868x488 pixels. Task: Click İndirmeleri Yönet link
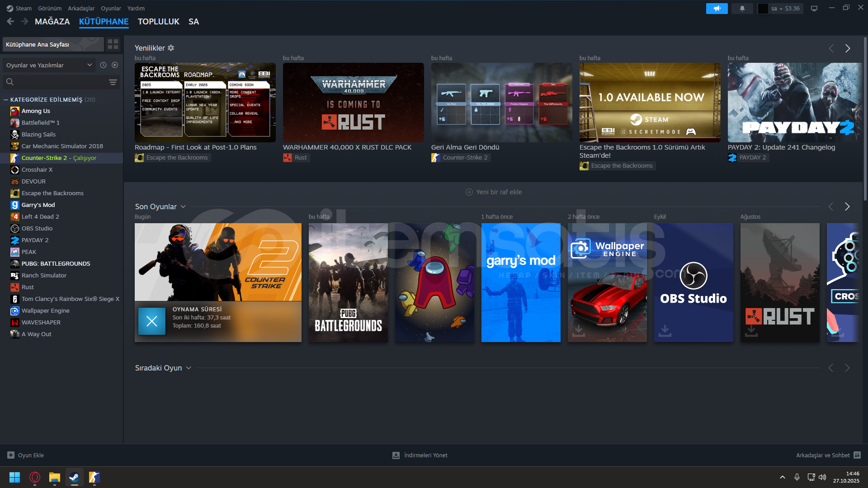click(x=425, y=455)
